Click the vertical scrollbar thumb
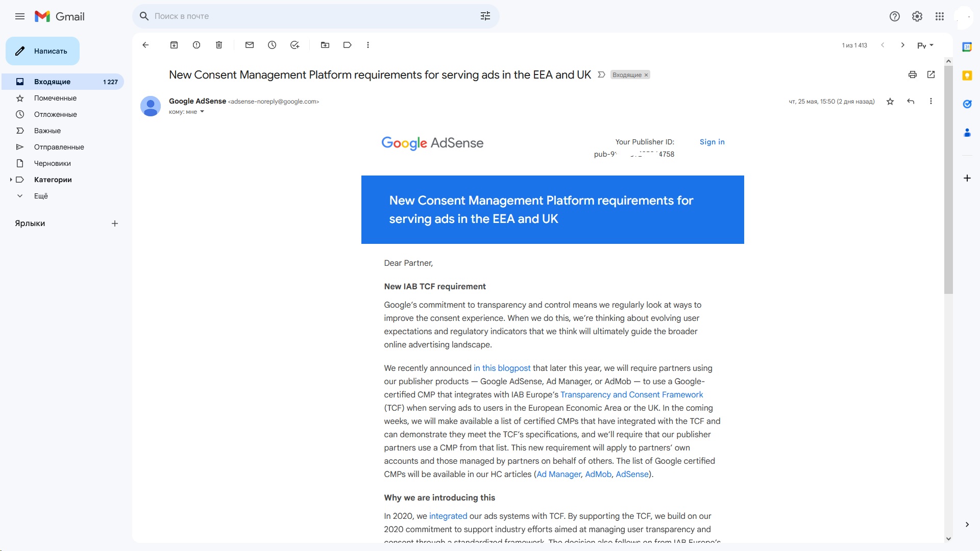The image size is (980, 551). pyautogui.click(x=948, y=180)
